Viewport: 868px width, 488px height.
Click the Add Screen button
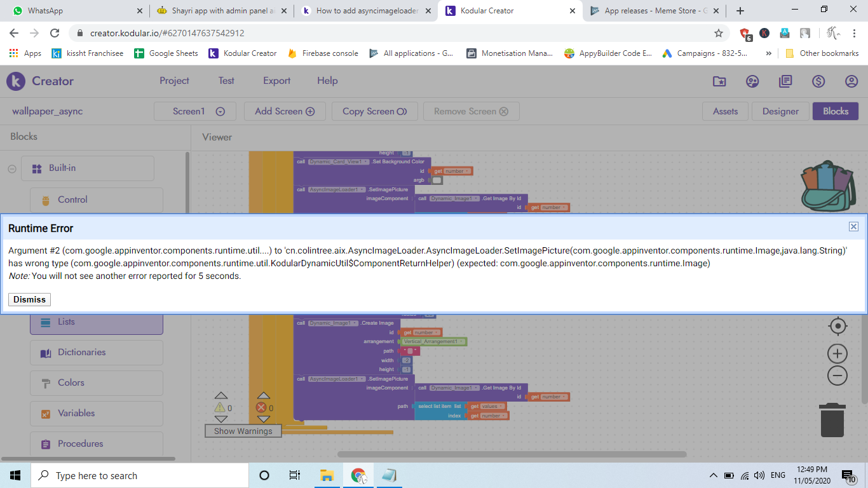(x=285, y=111)
